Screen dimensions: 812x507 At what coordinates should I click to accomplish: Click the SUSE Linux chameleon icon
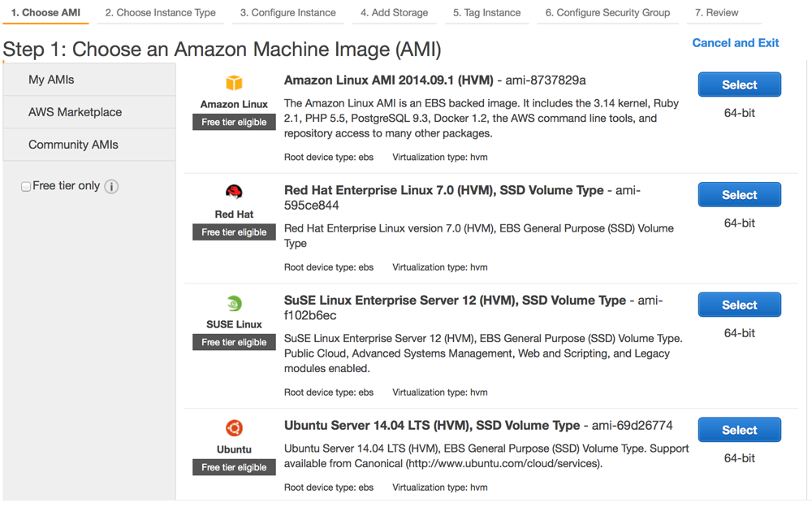234,303
